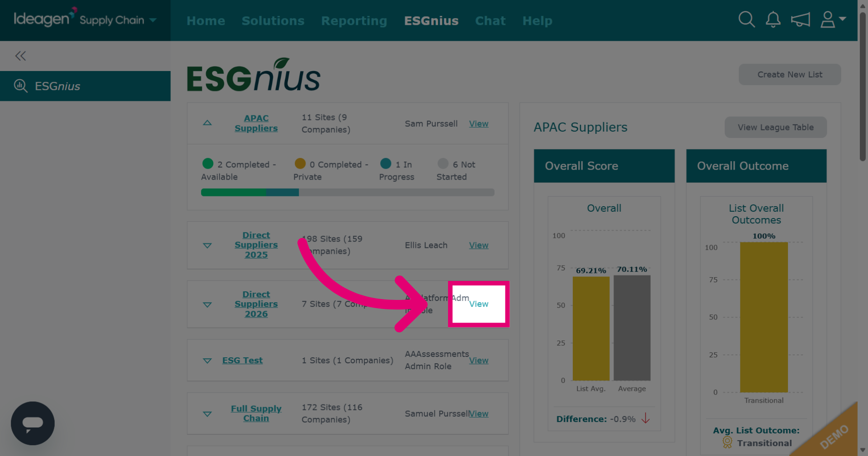Open the ESG Test link
The image size is (868, 456).
(x=242, y=360)
